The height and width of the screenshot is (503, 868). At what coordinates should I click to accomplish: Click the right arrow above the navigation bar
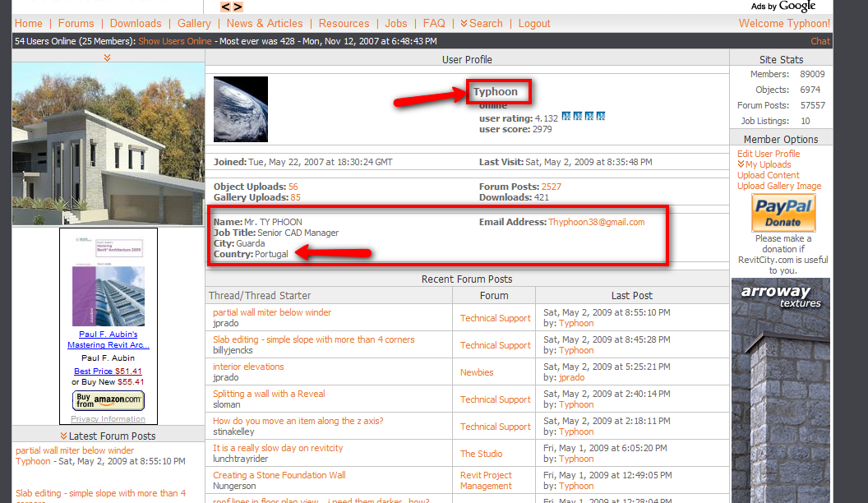238,7
